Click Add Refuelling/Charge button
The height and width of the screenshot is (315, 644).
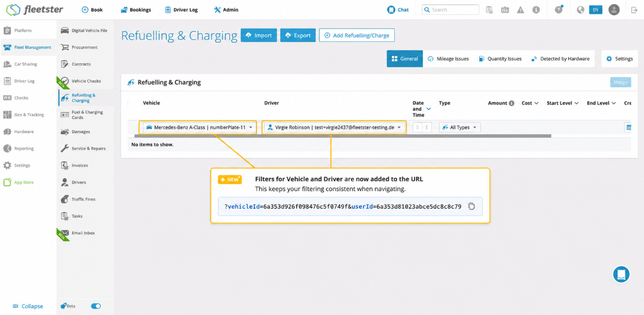pyautogui.click(x=357, y=35)
